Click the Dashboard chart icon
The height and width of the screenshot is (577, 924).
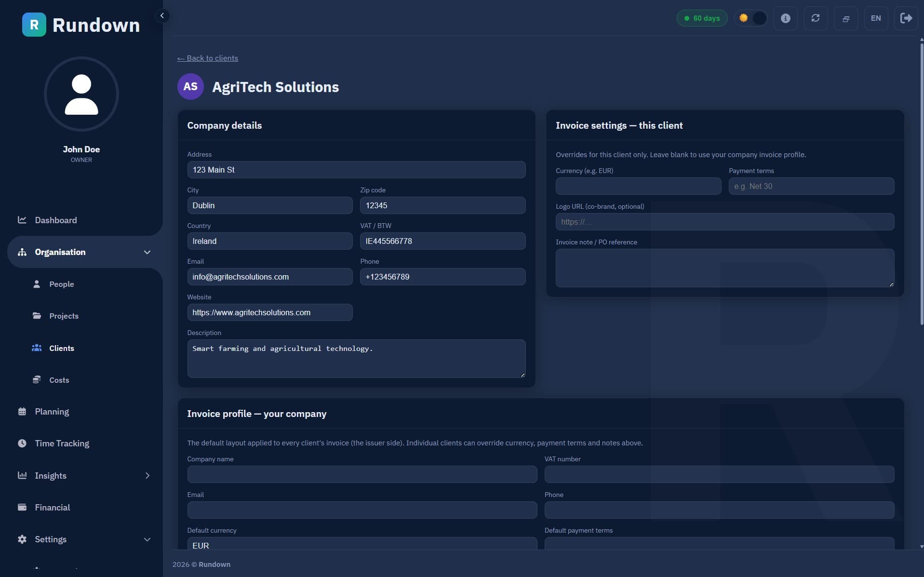22,220
